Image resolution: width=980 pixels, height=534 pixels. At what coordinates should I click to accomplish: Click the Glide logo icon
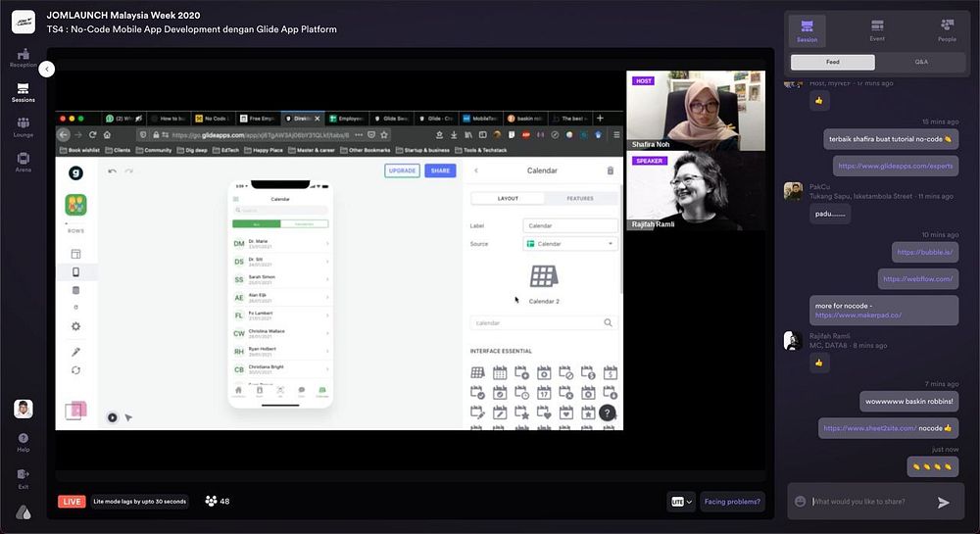click(x=75, y=173)
